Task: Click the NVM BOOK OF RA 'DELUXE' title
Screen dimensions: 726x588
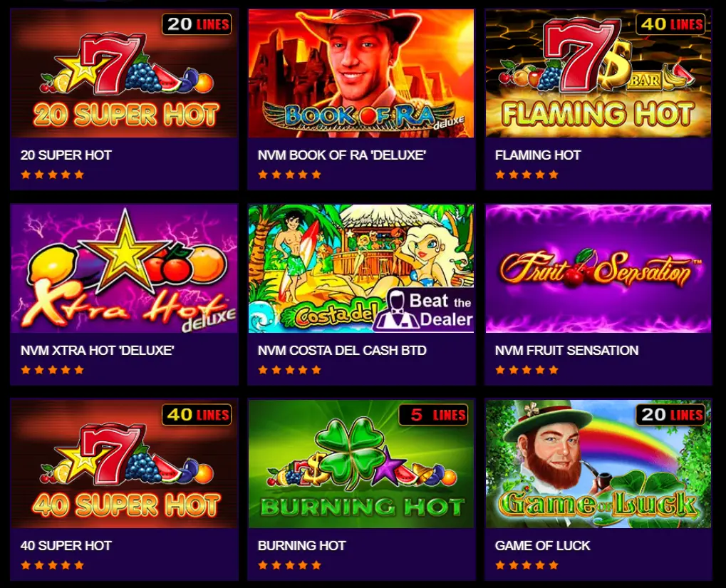Action: tap(342, 155)
